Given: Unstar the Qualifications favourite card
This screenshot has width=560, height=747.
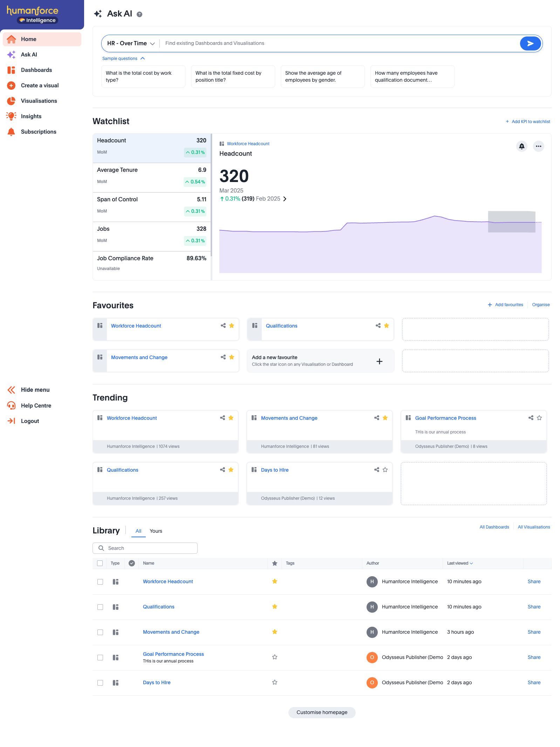Looking at the screenshot, I should click(387, 326).
